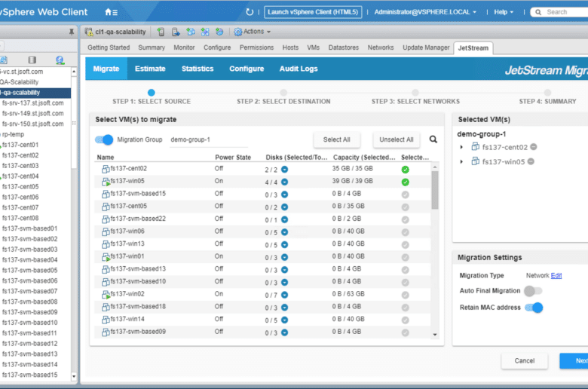Screen dimensions: 588x389
Task: Expand fs137-cent02 in Selected VM(s) tree
Action: 461,147
